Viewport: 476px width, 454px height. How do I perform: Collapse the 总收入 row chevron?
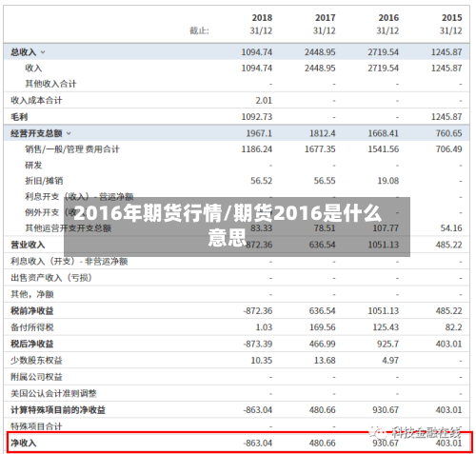point(43,52)
